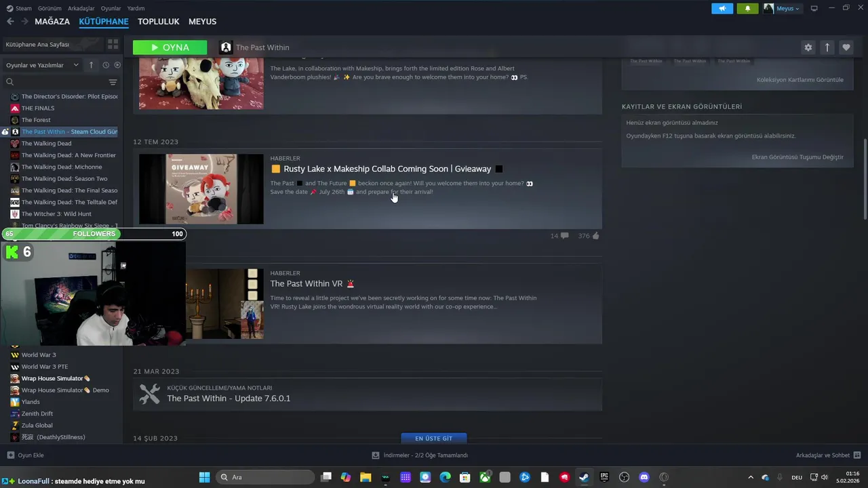Expand Oyunlar ve Yazılımlar dropdown
Viewport: 868px width, 488px height.
click(42, 65)
